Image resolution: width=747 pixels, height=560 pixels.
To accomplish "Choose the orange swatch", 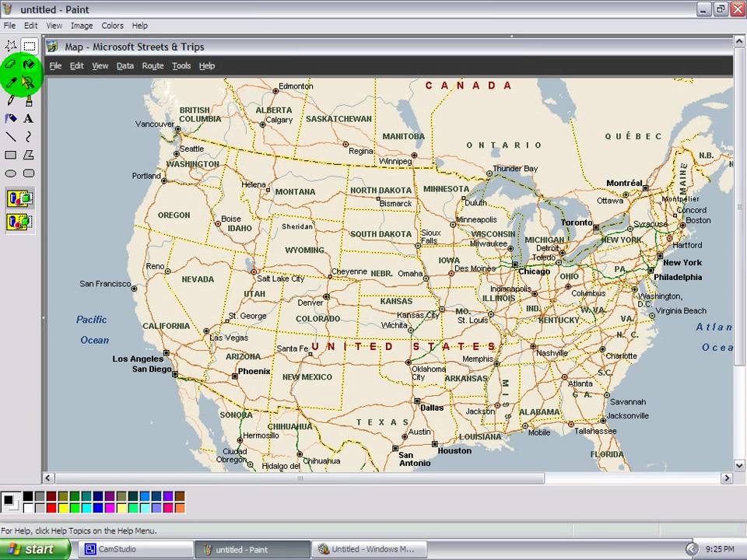I will coord(180,508).
